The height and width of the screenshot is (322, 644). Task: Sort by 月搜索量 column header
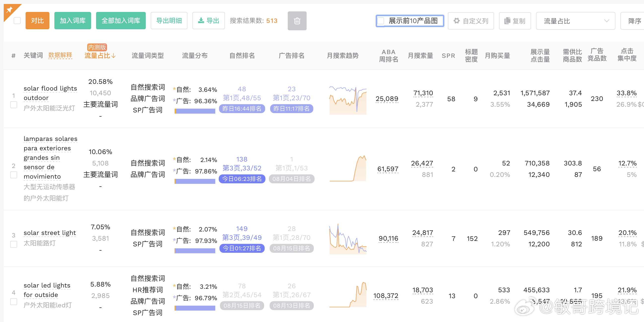coord(420,56)
